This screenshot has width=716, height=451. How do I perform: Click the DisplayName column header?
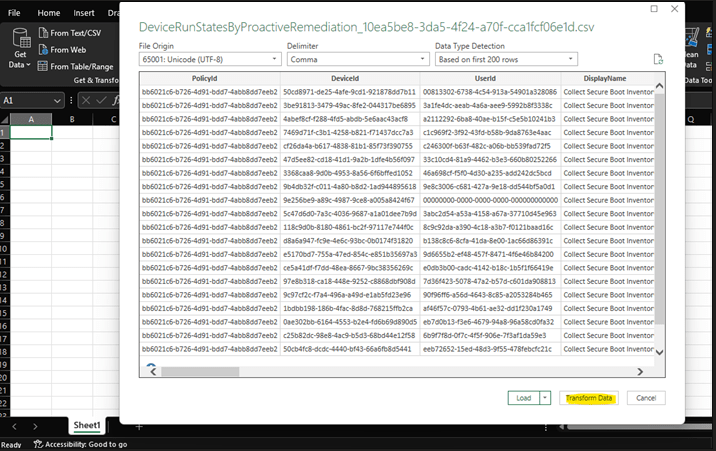point(607,79)
